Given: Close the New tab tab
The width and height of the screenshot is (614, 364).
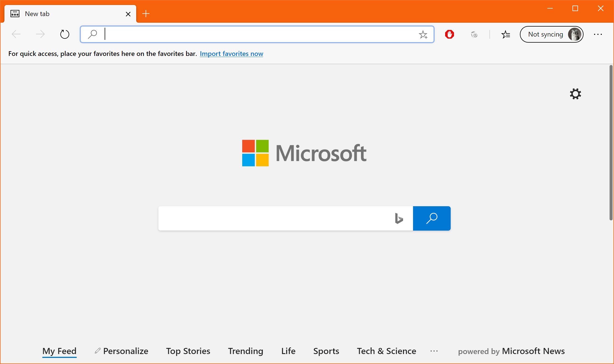Looking at the screenshot, I should tap(128, 14).
